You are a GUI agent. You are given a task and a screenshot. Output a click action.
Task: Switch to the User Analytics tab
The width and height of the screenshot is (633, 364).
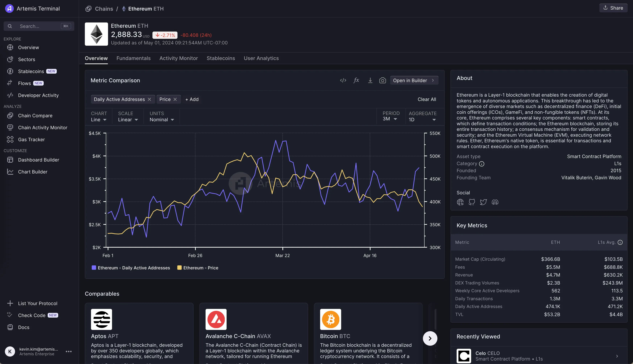coord(261,58)
